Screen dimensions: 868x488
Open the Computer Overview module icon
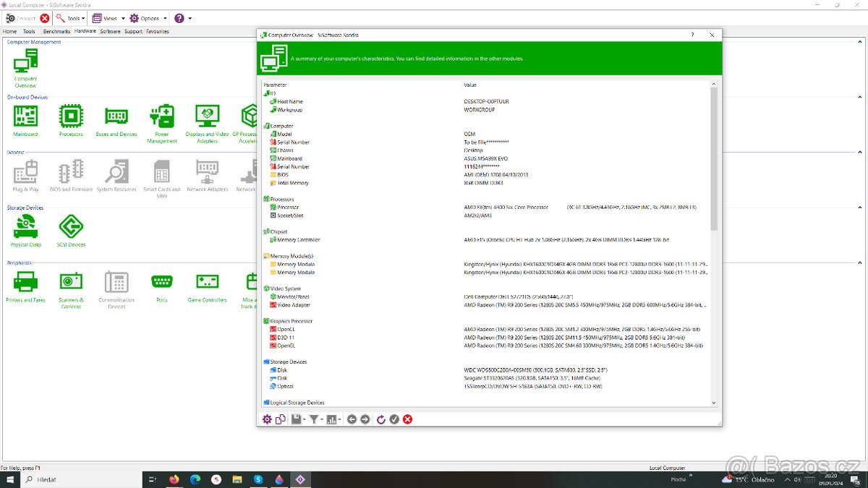(x=25, y=64)
